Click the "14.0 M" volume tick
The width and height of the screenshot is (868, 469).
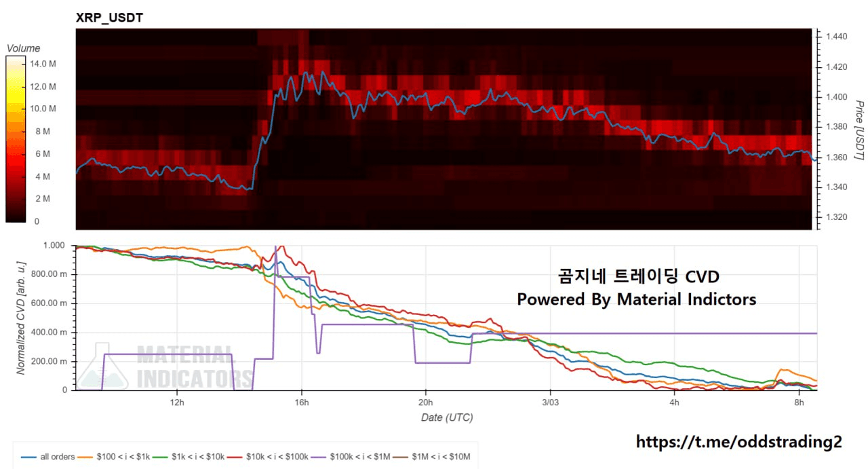point(44,64)
